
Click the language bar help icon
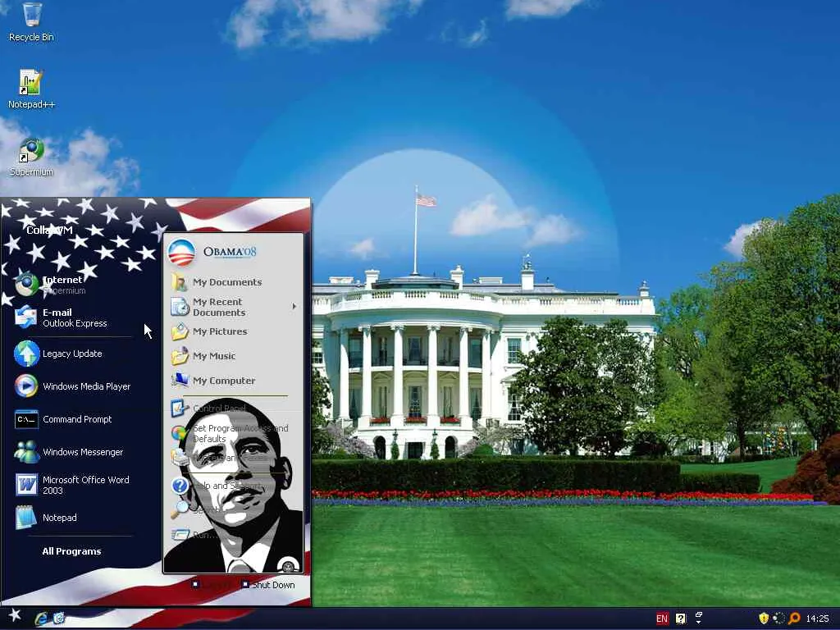click(680, 619)
